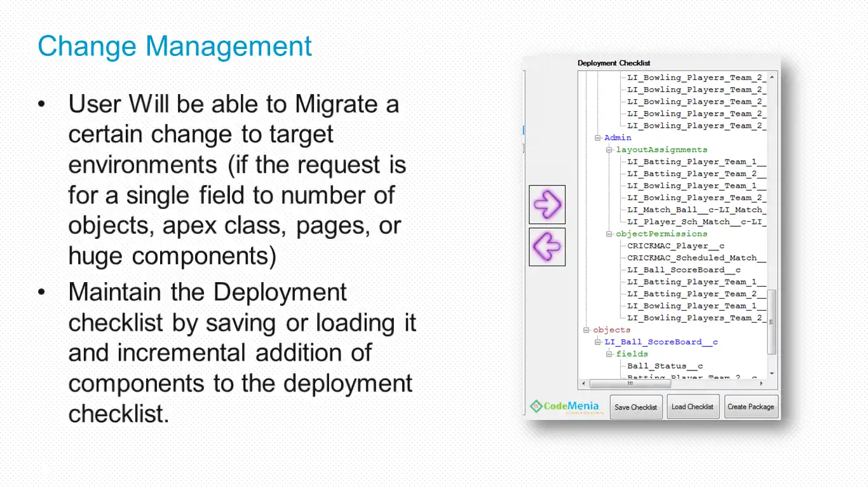The image size is (868, 488).
Task: Select the objects label in tree
Action: coord(611,330)
